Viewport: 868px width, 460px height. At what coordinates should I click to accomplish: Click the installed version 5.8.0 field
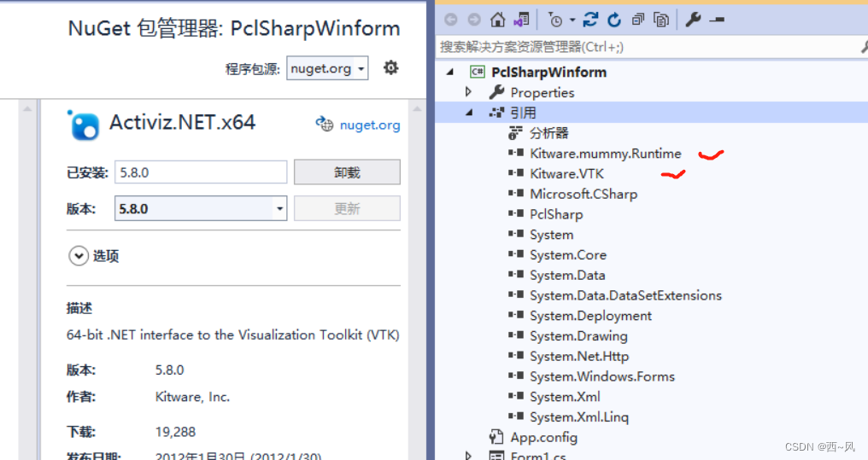[201, 172]
